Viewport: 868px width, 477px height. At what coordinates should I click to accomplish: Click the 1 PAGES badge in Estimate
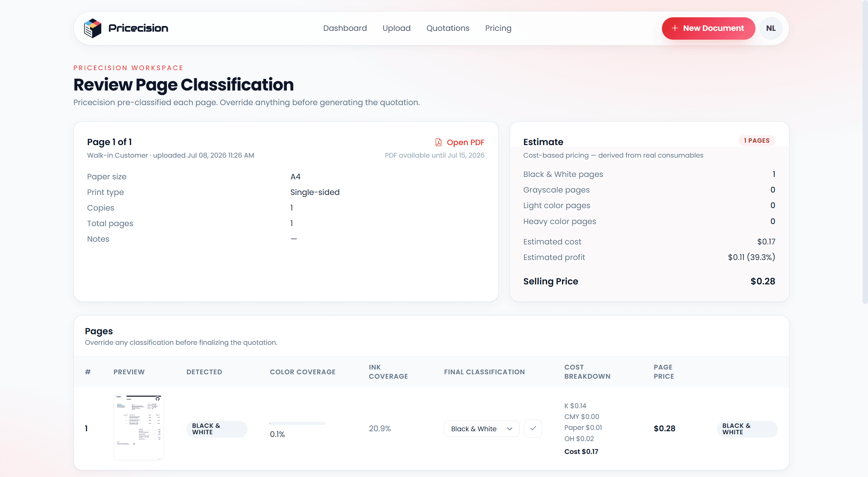(x=756, y=141)
